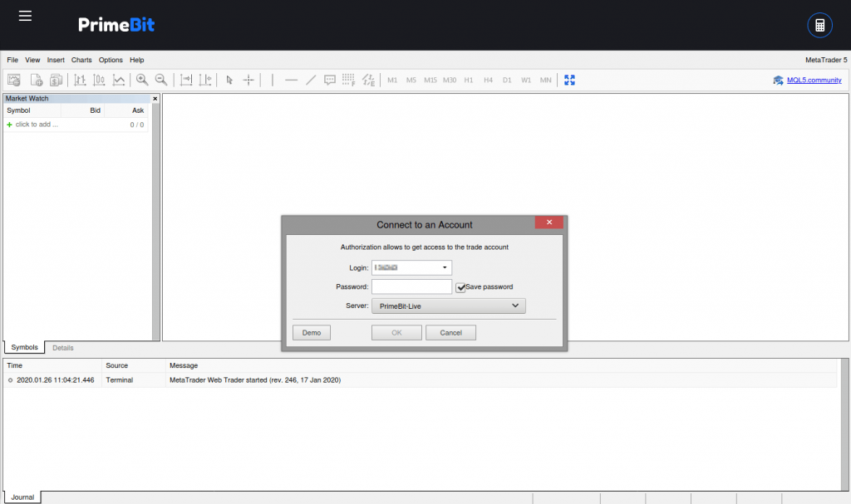
Task: Select the M1 timeframe
Action: 392,81
